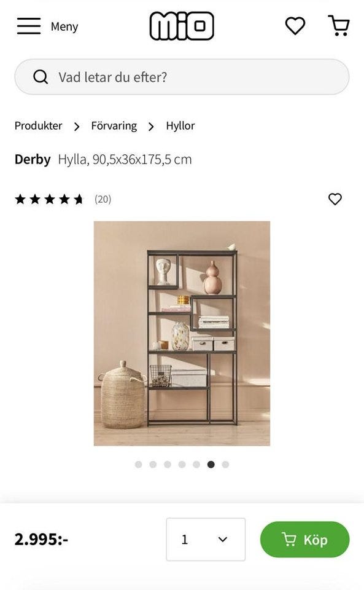Click the search magnifier icon
The width and height of the screenshot is (364, 590).
pyautogui.click(x=41, y=77)
